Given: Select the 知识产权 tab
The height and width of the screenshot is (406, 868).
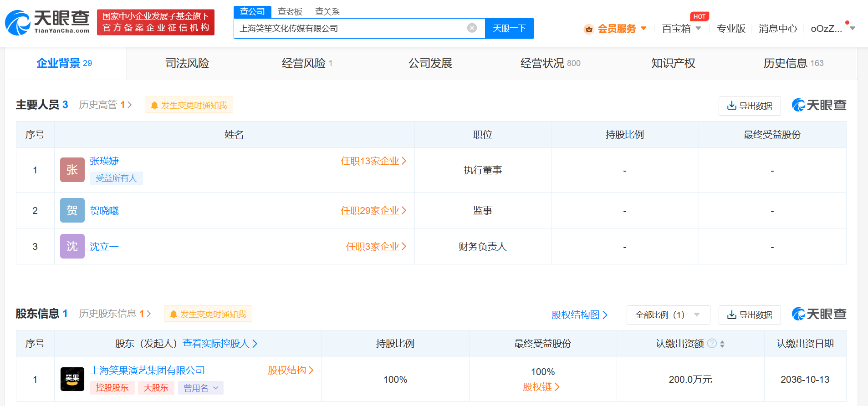Looking at the screenshot, I should [x=673, y=63].
